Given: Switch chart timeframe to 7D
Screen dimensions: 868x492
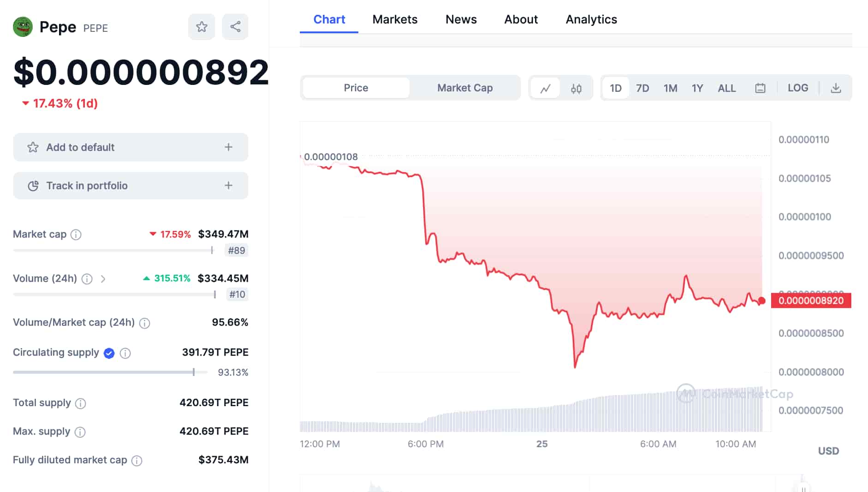Looking at the screenshot, I should pos(642,88).
